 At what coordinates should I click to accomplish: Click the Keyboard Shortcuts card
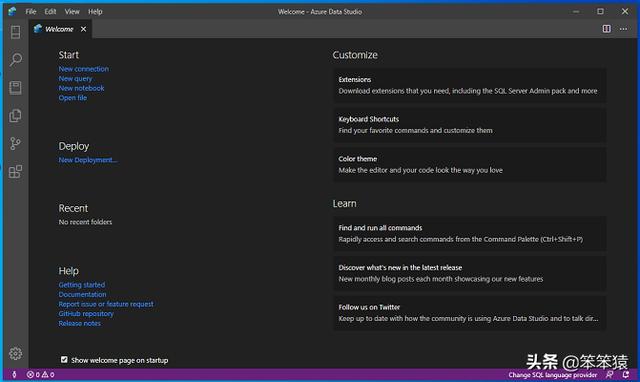point(469,124)
